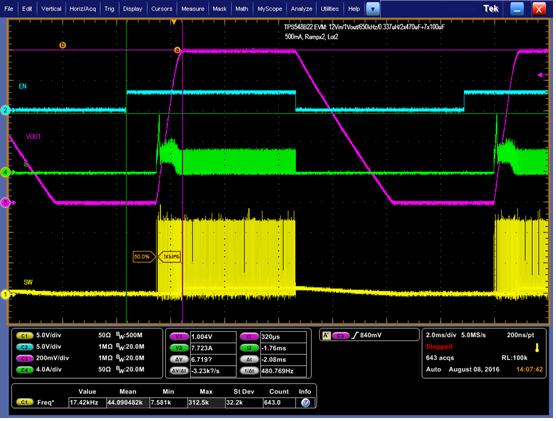Click the 840mV trigger level readout
This screenshot has width=556, height=421.
pyautogui.click(x=371, y=335)
